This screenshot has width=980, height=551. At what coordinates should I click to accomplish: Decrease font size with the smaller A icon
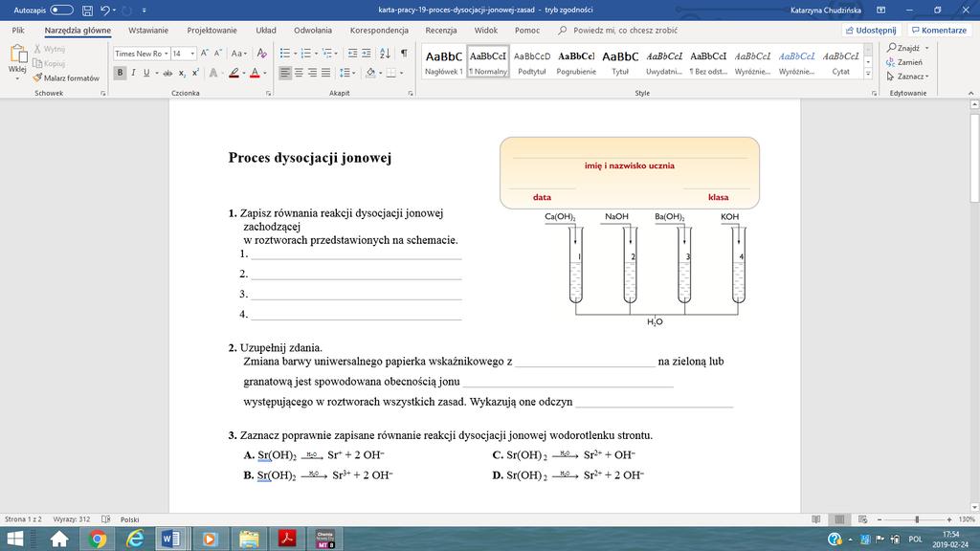(217, 54)
